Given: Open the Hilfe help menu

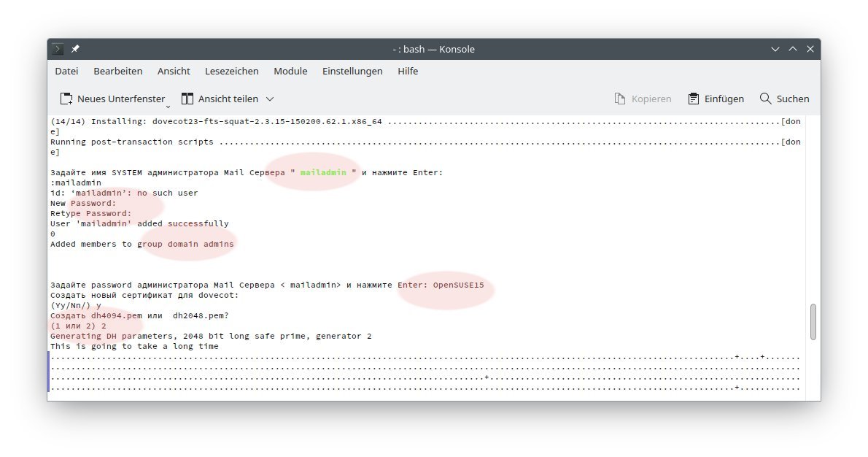Looking at the screenshot, I should [x=408, y=71].
